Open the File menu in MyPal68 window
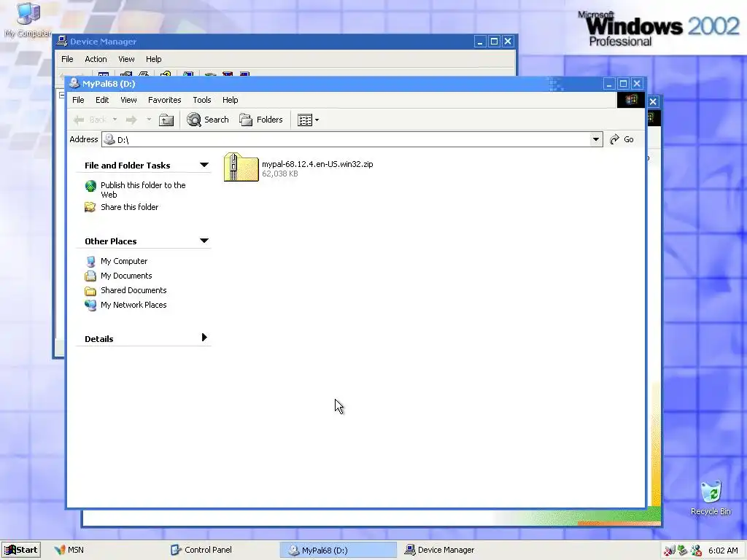The width and height of the screenshot is (747, 560). tap(78, 100)
